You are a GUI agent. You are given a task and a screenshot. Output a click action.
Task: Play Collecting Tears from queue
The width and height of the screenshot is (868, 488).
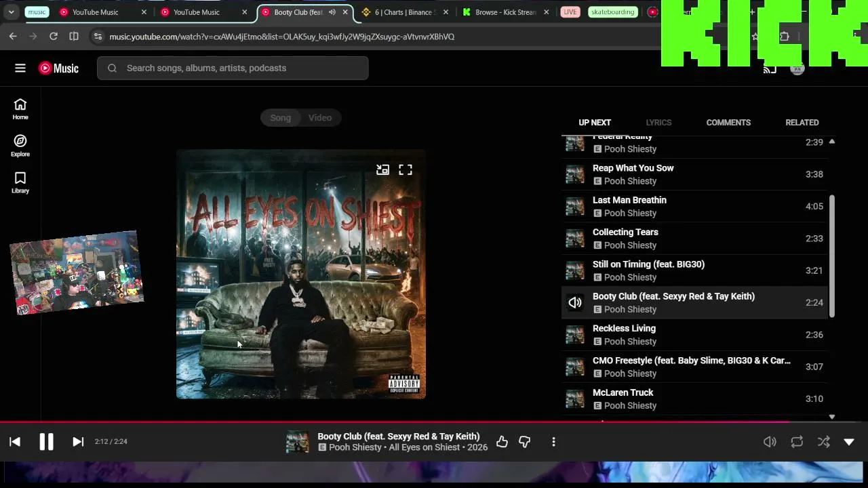point(694,239)
